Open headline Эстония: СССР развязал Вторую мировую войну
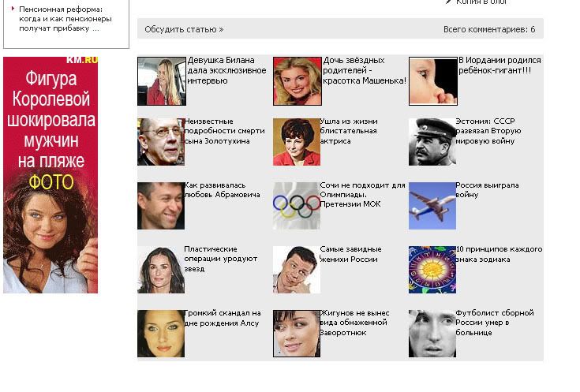 click(x=488, y=131)
